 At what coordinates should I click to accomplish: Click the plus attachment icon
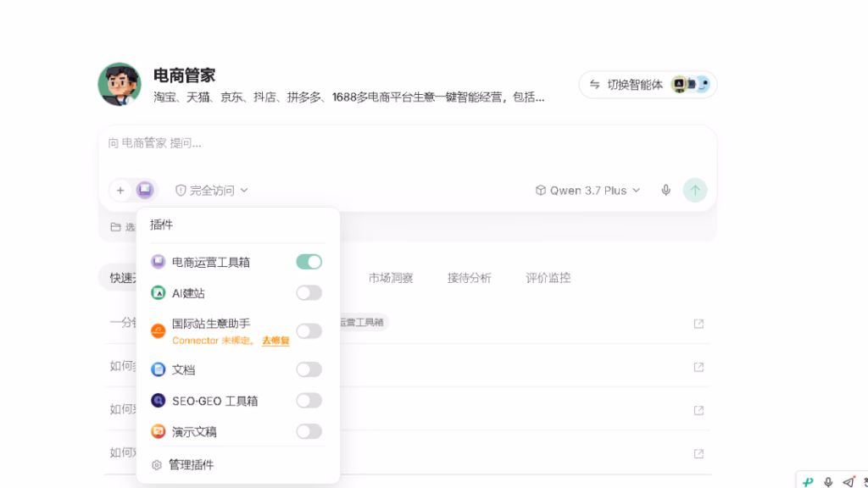(x=120, y=191)
